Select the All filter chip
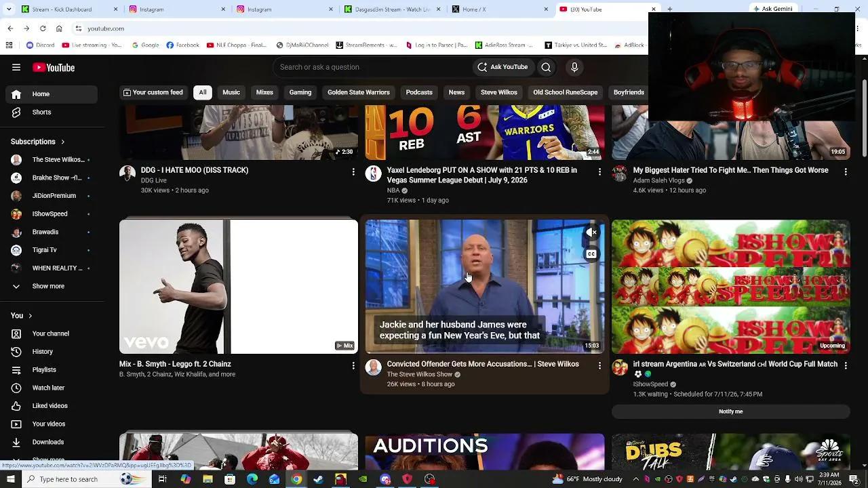 [x=203, y=92]
